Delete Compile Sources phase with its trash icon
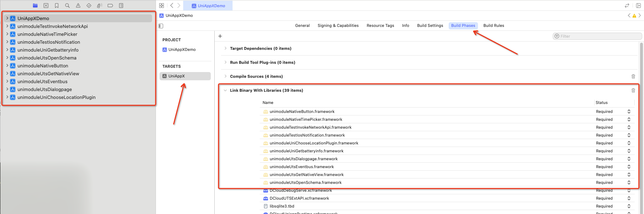Image resolution: width=644 pixels, height=214 pixels. [x=633, y=76]
